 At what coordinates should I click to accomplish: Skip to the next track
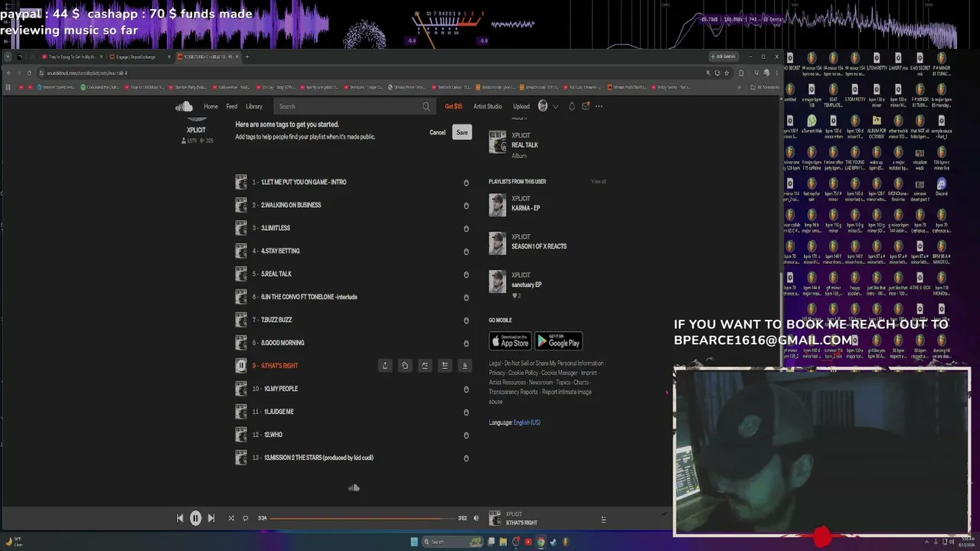pyautogui.click(x=211, y=518)
